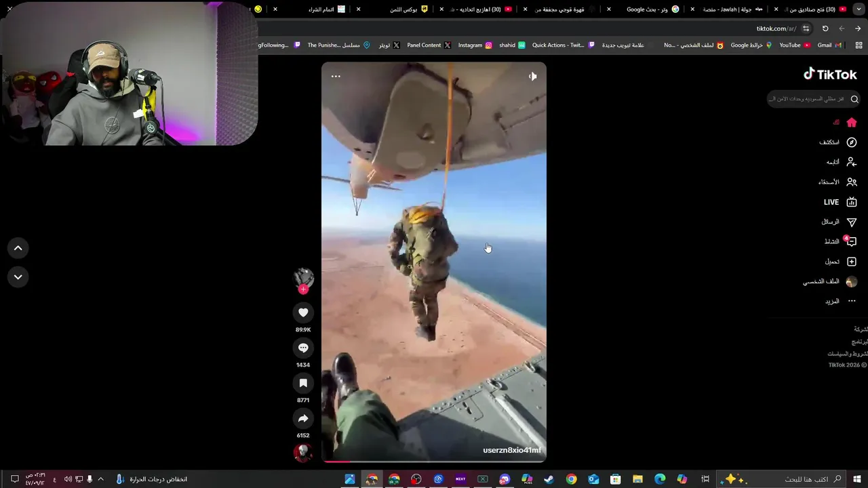Open the النشاط activity inbox
This screenshot has height=488, width=868.
point(840,241)
